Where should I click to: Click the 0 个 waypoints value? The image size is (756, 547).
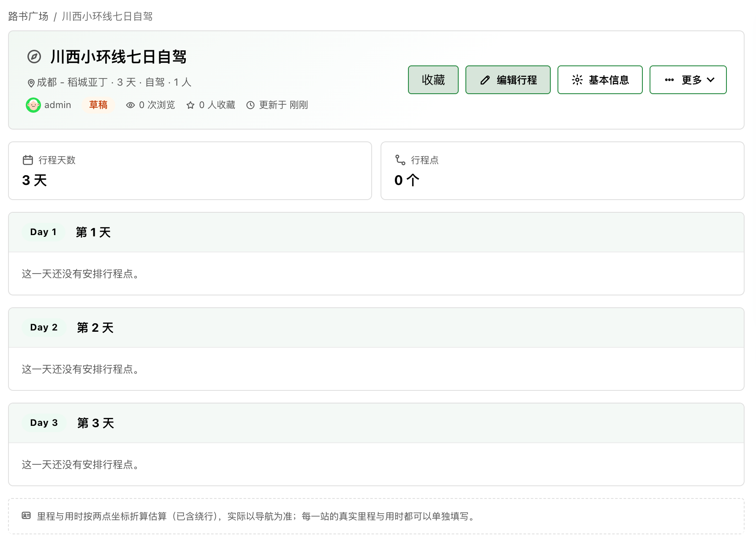407,181
